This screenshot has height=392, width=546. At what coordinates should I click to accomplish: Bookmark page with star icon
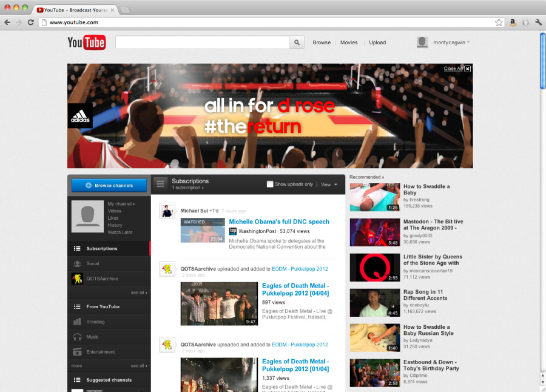499,22
